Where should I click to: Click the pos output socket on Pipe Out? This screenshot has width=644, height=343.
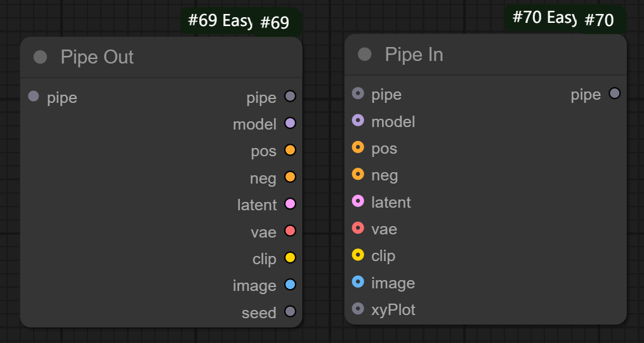point(290,151)
